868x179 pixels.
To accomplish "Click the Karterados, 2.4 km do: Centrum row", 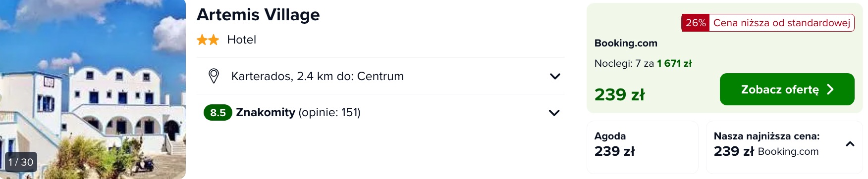I will coord(380,76).
